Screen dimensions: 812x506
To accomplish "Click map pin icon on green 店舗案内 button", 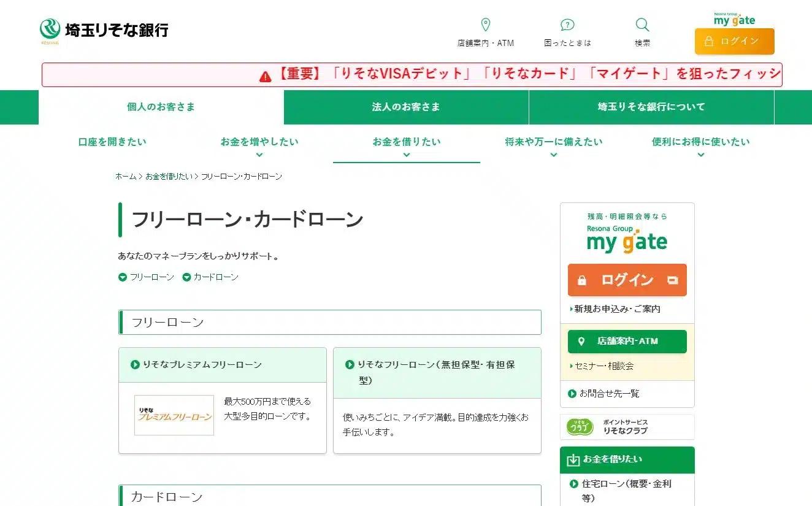I will click(582, 341).
